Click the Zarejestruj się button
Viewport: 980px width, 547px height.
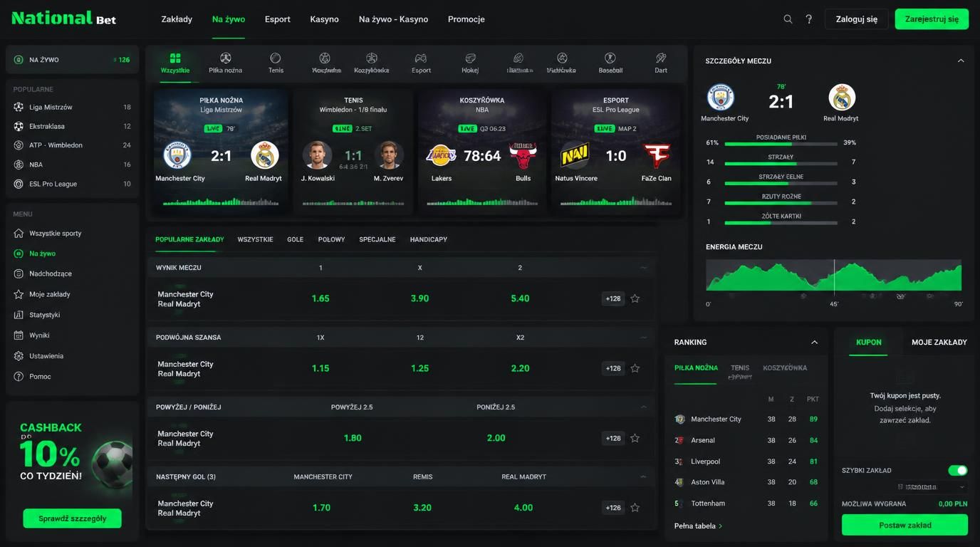tap(932, 19)
